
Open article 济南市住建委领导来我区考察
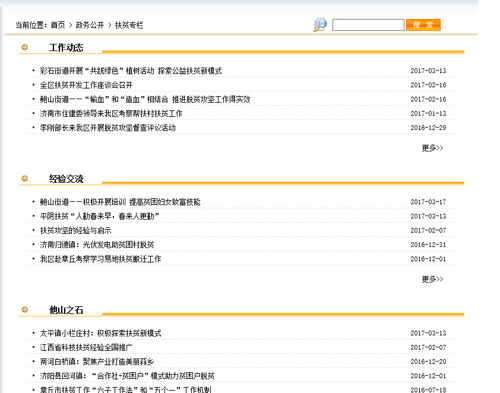[x=111, y=114]
